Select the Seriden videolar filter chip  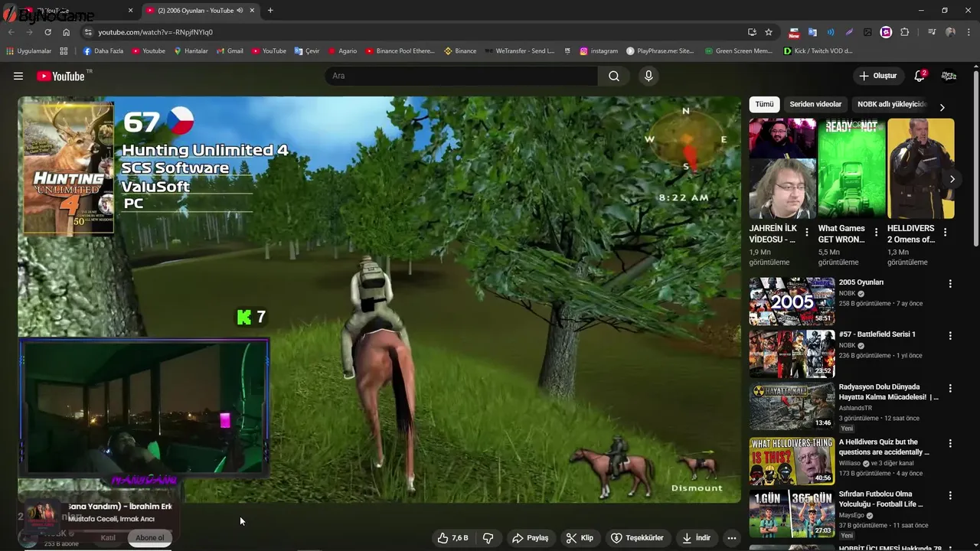[x=815, y=104]
